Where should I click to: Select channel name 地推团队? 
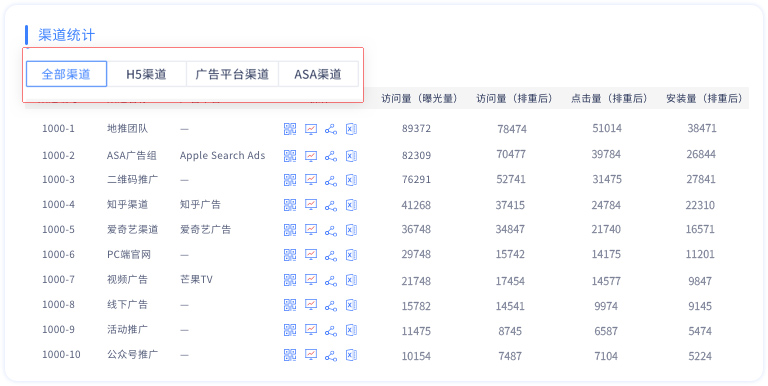(x=127, y=129)
